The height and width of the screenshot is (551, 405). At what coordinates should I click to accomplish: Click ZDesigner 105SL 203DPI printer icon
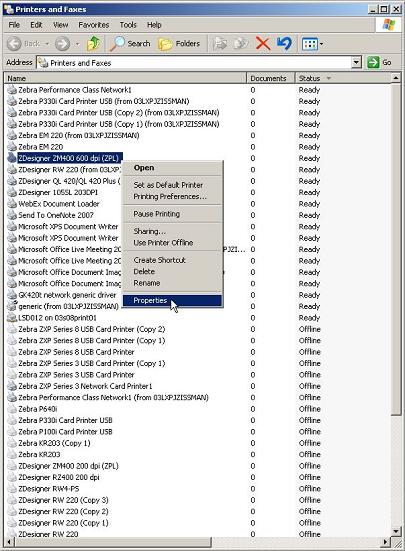point(12,192)
